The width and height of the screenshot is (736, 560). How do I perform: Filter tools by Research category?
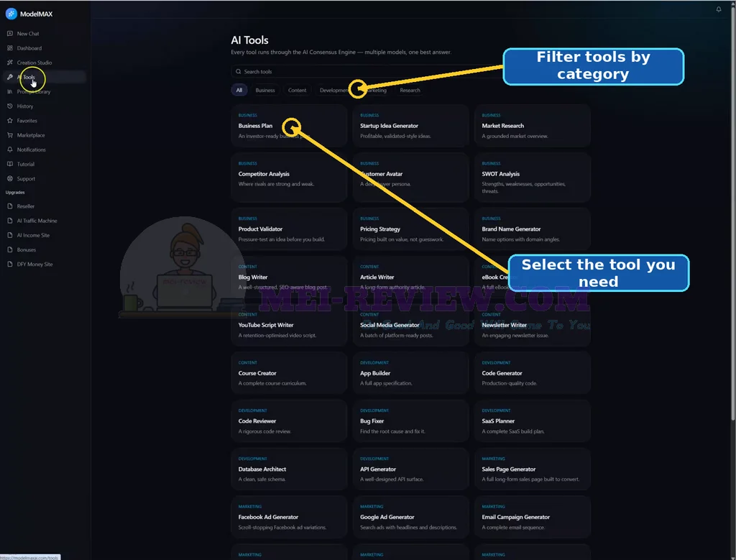click(x=410, y=90)
